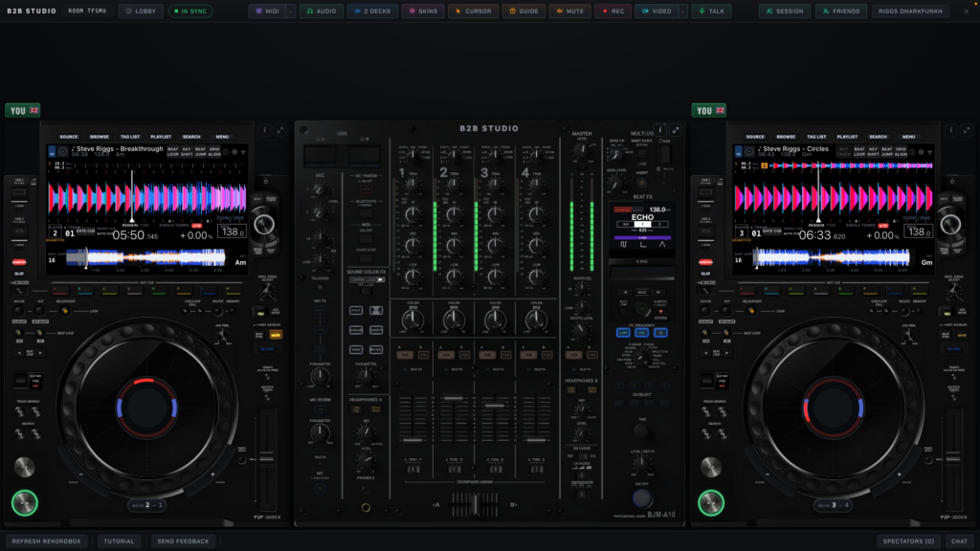
Task: Toggle left deck SLIP button
Action: [19, 273]
